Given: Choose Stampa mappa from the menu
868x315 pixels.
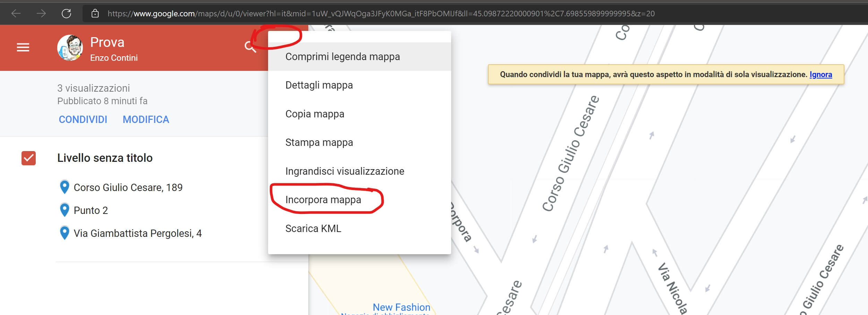Looking at the screenshot, I should pos(319,142).
